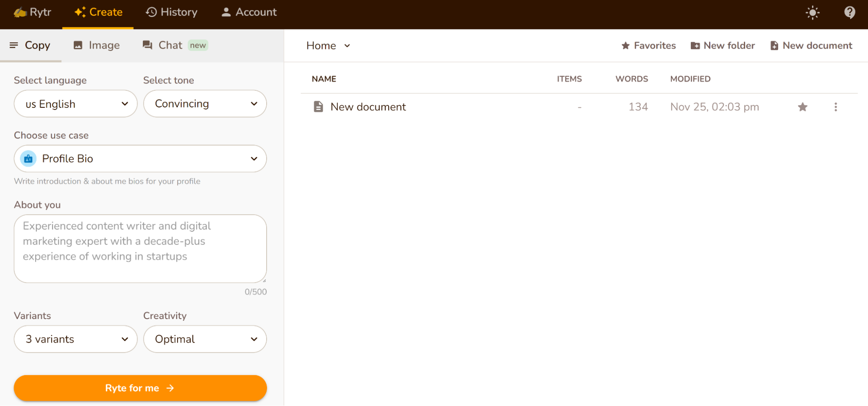Open the New document row in list
Image resolution: width=868 pixels, height=406 pixels.
(x=579, y=107)
